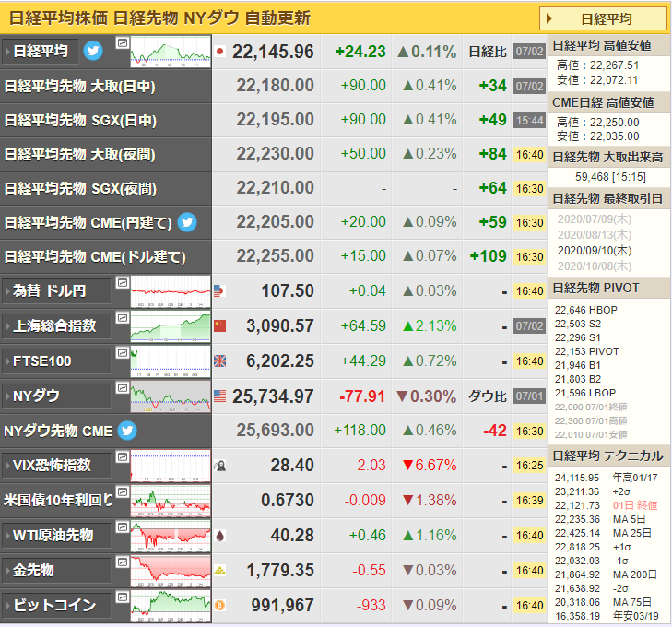672x627 pixels.
Task: Open chart popup icon for 上海総合指数 row
Action: (x=123, y=318)
